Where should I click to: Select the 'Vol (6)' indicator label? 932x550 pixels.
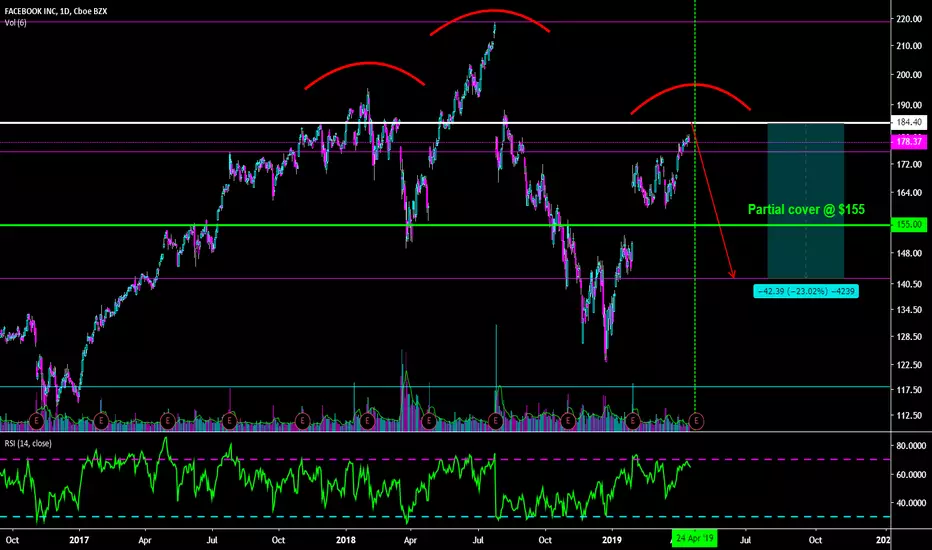pos(15,23)
